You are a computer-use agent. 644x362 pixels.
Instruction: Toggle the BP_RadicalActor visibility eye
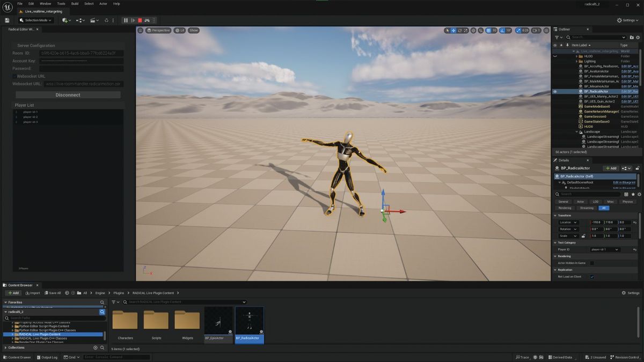(x=555, y=91)
